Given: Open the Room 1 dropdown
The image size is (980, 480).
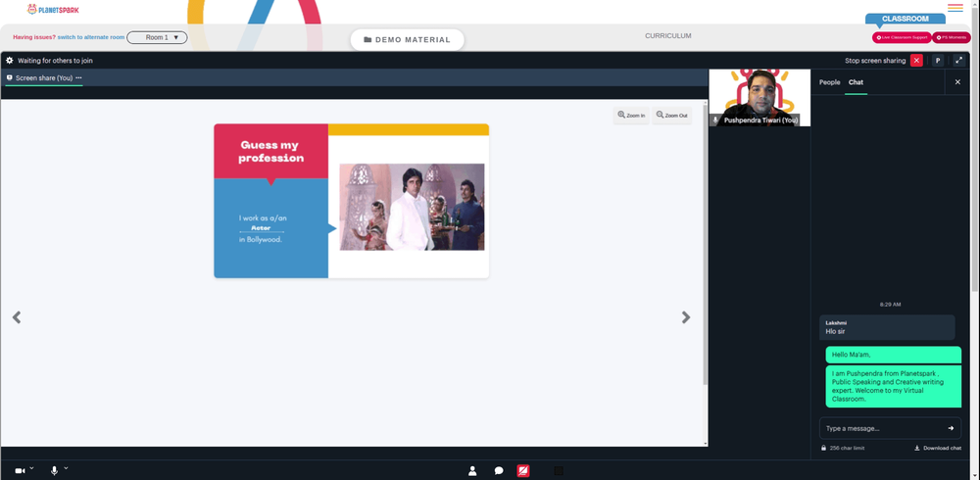Looking at the screenshot, I should 157,37.
